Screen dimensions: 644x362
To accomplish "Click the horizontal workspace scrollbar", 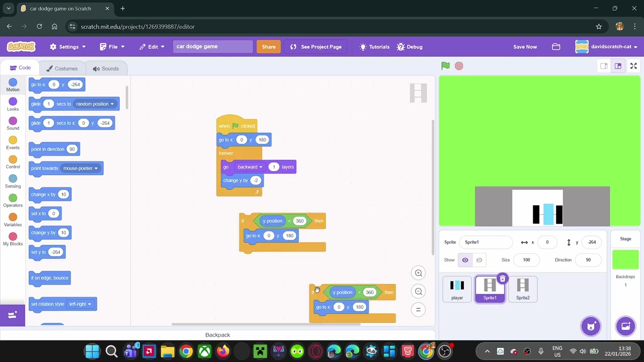I will click(266, 324).
